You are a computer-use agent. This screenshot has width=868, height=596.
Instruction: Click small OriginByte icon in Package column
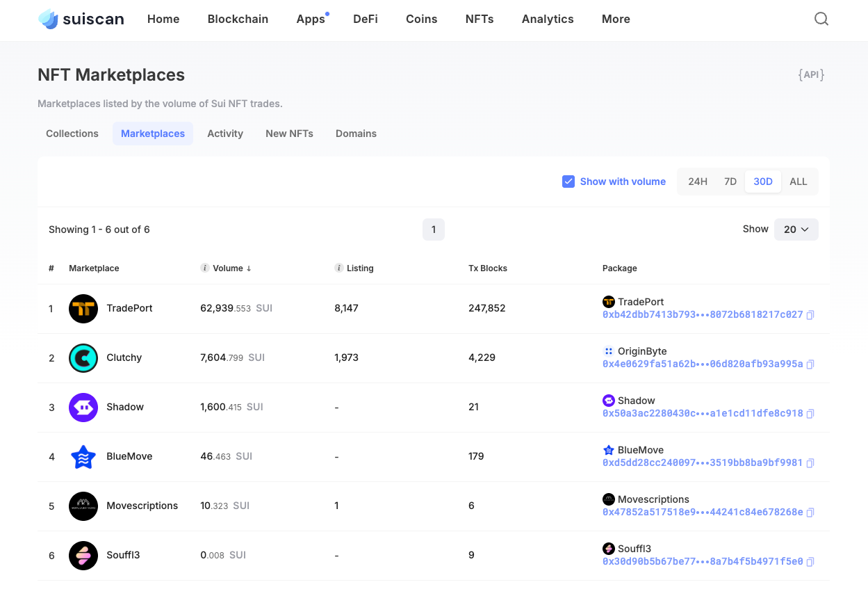click(609, 351)
